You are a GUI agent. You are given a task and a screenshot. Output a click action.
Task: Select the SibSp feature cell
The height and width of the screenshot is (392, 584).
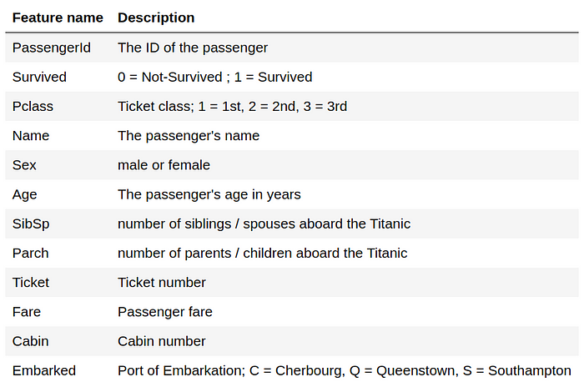[x=31, y=224]
